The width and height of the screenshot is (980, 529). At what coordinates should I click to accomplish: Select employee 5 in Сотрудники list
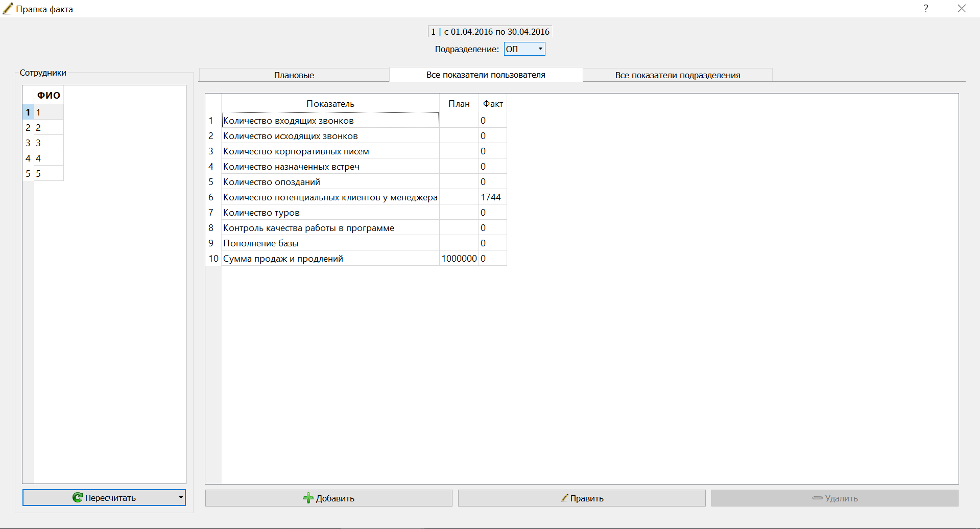pyautogui.click(x=49, y=173)
